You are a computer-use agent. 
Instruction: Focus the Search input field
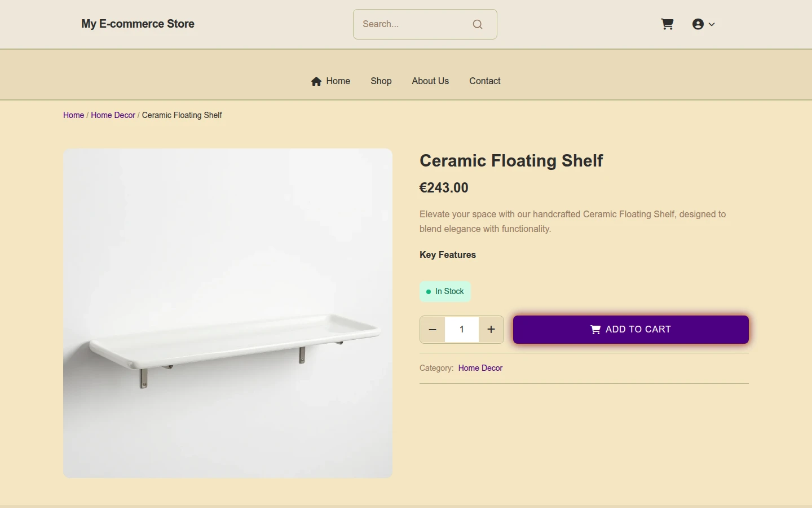pos(425,24)
